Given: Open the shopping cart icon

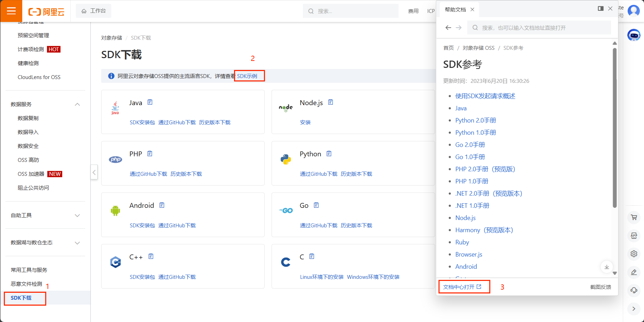Looking at the screenshot, I should click(x=634, y=217).
